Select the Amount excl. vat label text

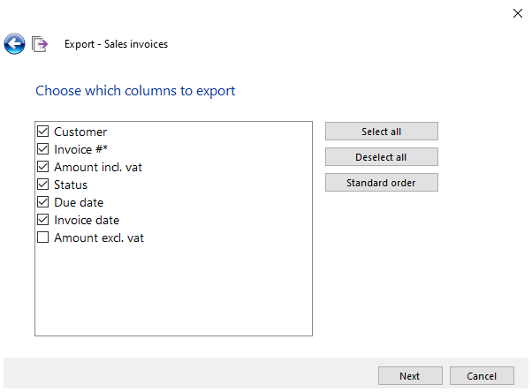pyautogui.click(x=98, y=237)
